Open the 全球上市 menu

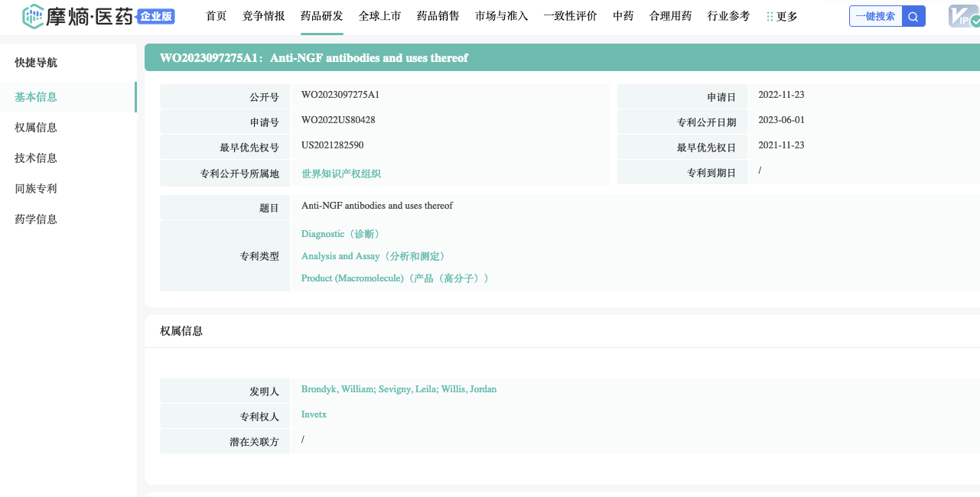tap(380, 16)
